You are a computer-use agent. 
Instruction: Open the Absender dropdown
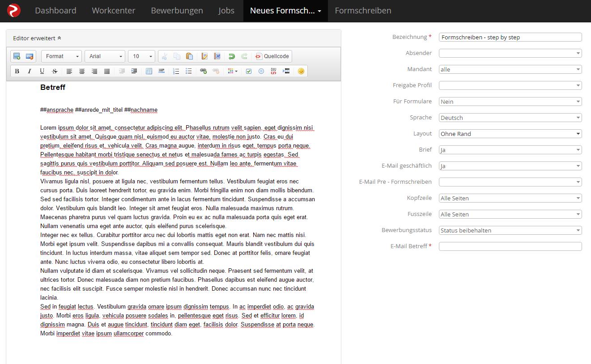pos(510,53)
